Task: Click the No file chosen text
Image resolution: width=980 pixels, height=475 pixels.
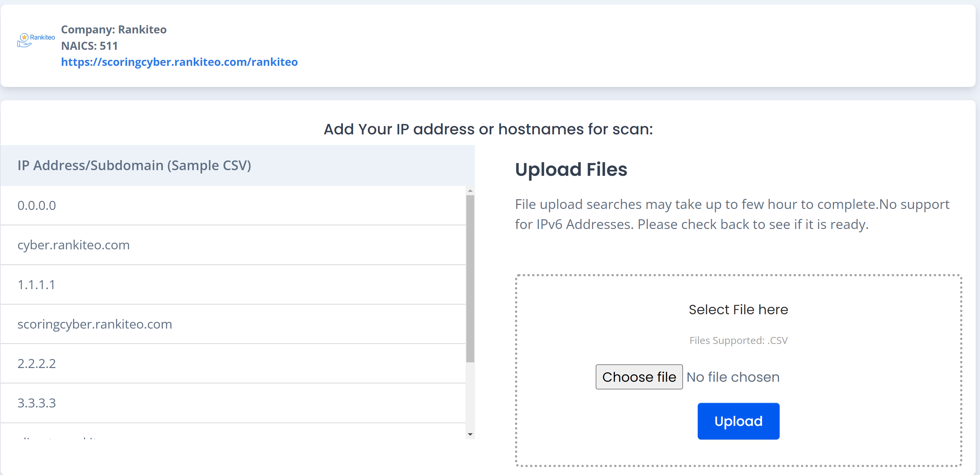Action: click(x=733, y=377)
